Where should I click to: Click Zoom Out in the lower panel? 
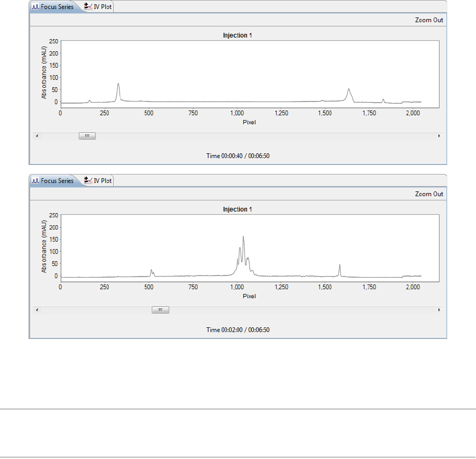coord(429,194)
